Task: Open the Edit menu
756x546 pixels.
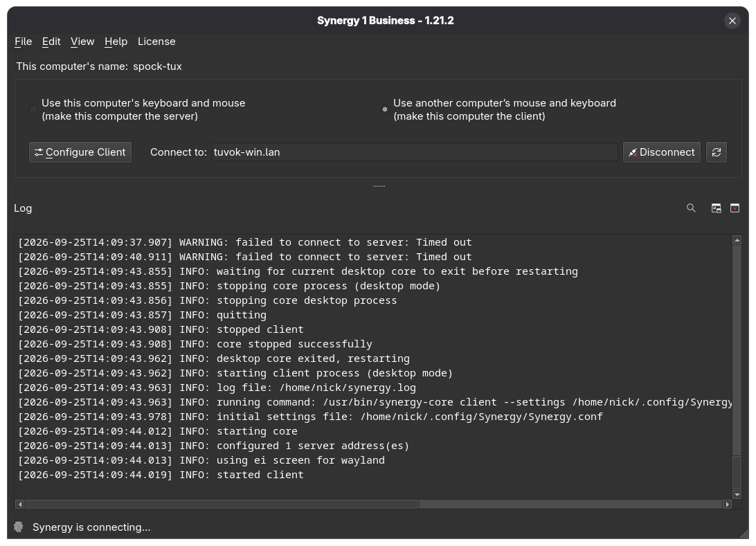Action: click(x=51, y=42)
